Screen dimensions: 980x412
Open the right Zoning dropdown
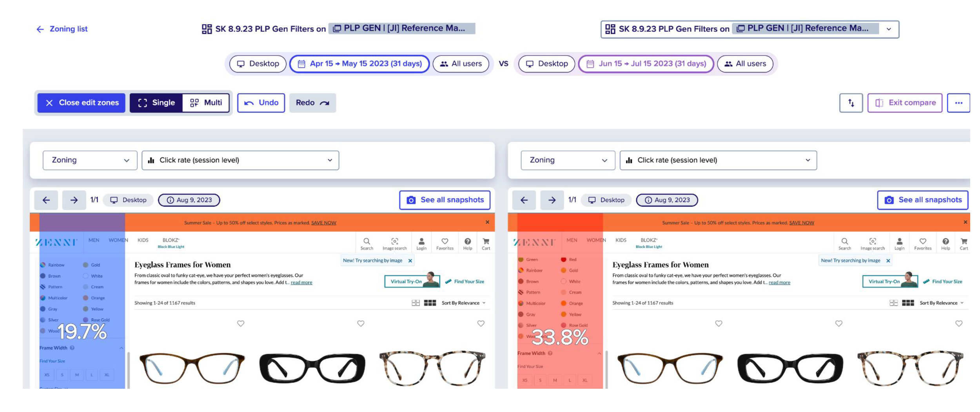pos(568,160)
